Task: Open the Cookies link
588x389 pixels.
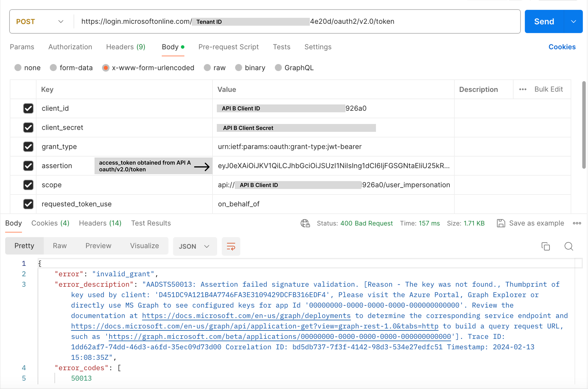Action: pyautogui.click(x=562, y=47)
